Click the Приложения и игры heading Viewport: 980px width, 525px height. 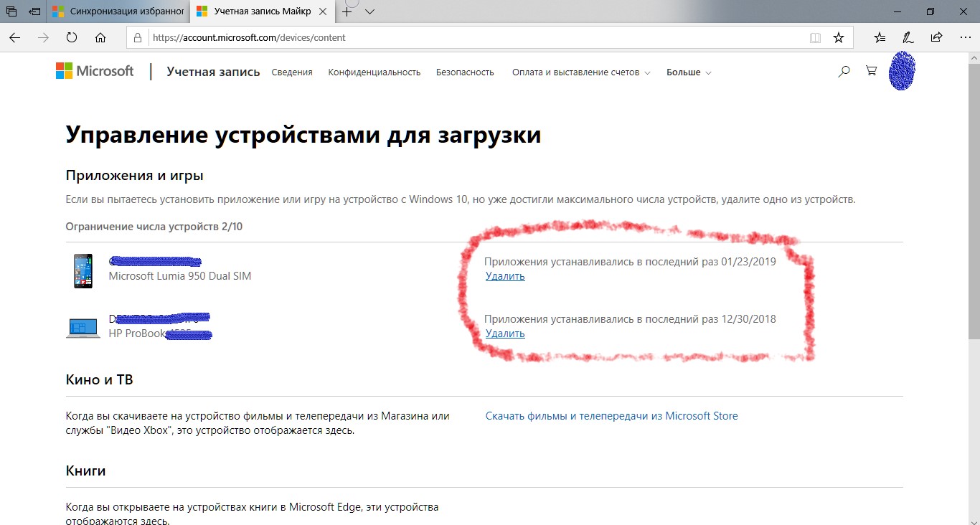point(135,176)
